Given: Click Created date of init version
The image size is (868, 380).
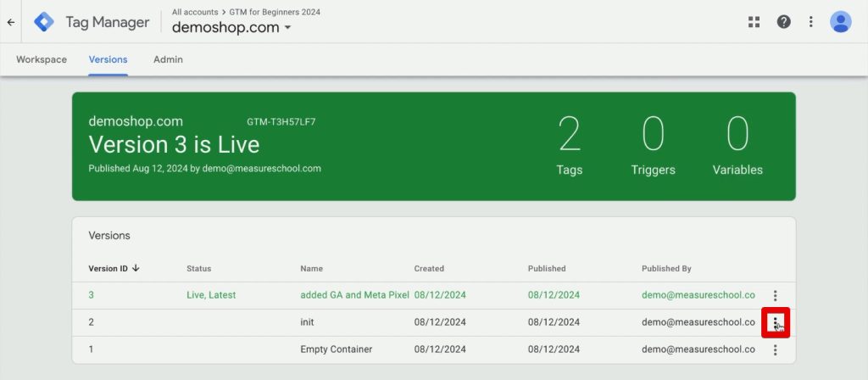Looking at the screenshot, I should 440,321.
